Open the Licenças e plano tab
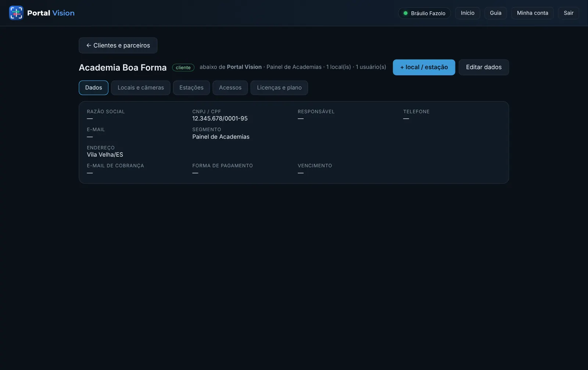The height and width of the screenshot is (370, 588). (x=279, y=88)
